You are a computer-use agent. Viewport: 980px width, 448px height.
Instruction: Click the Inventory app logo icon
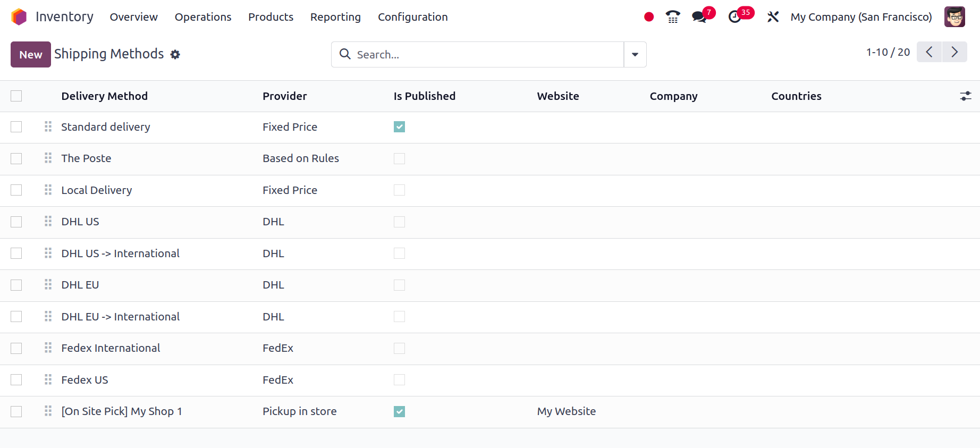click(19, 17)
